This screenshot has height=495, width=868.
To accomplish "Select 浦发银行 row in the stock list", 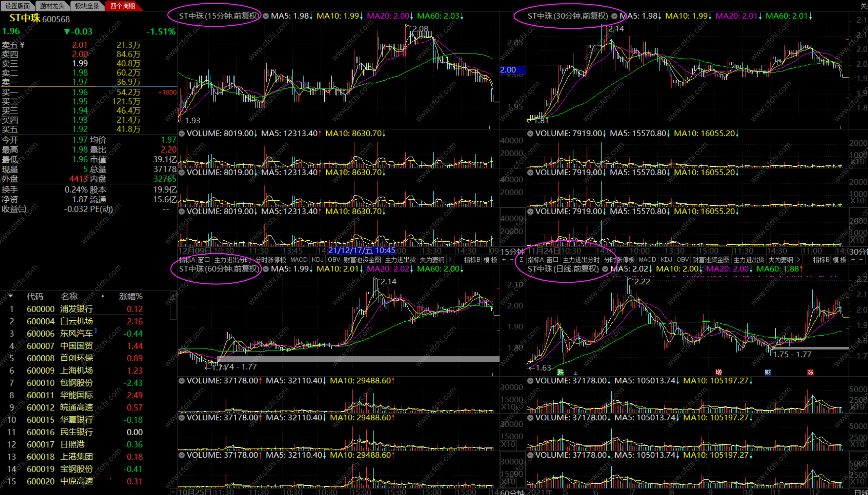I will [x=76, y=309].
